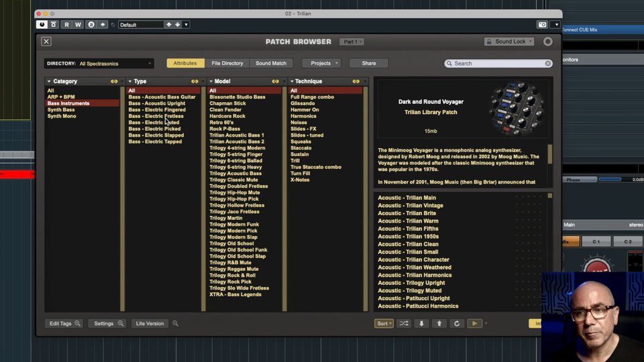Select previous preset with up arrow icon

pos(168,25)
